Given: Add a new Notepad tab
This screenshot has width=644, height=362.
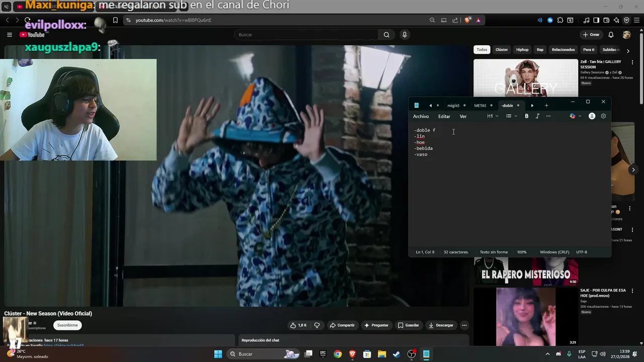Looking at the screenshot, I should point(546,106).
